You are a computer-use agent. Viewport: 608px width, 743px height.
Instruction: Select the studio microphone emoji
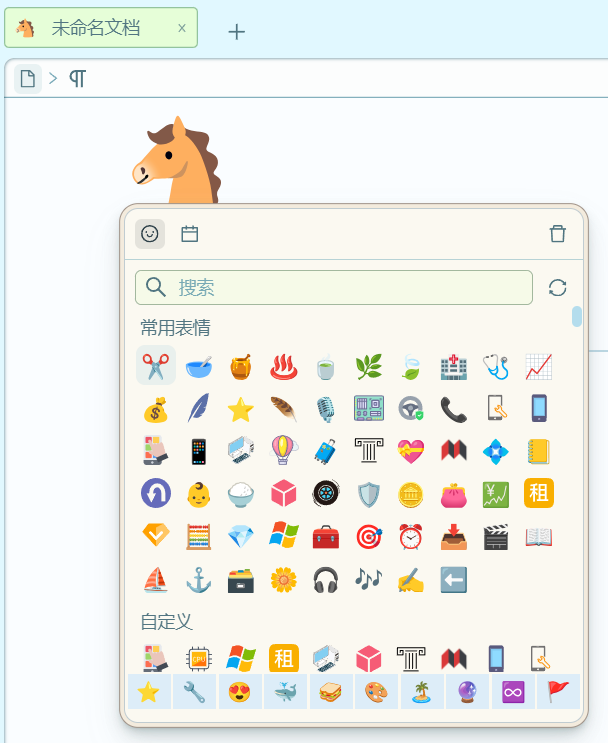pos(326,409)
